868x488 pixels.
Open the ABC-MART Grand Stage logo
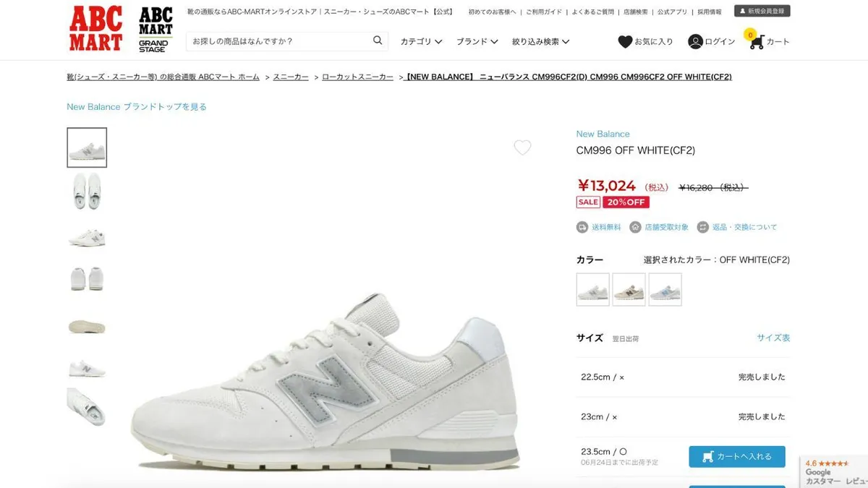[x=156, y=29]
